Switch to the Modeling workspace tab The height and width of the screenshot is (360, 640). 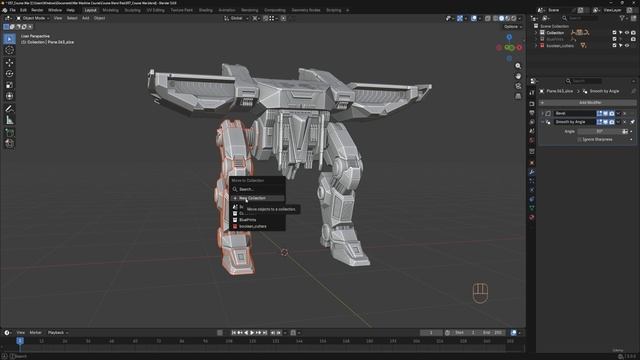(111, 10)
